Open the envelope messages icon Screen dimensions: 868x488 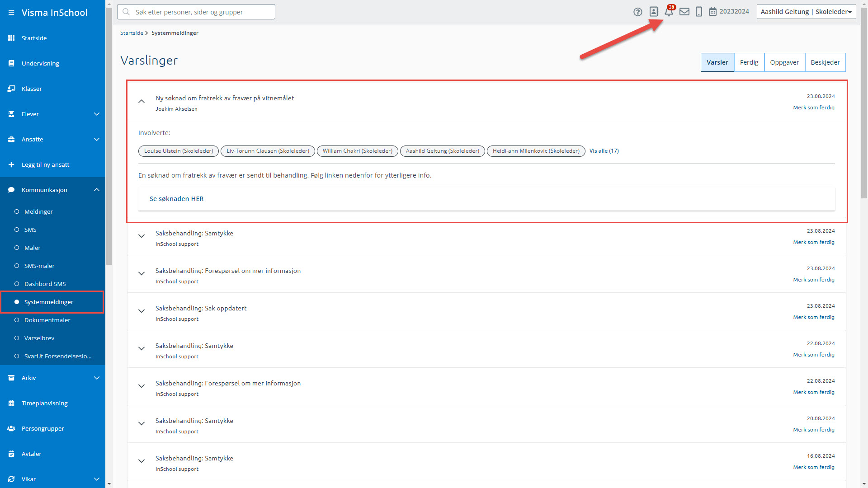click(684, 12)
